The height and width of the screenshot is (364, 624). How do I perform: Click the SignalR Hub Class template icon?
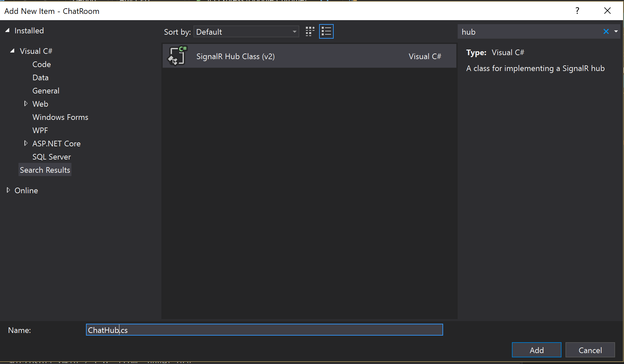(177, 56)
